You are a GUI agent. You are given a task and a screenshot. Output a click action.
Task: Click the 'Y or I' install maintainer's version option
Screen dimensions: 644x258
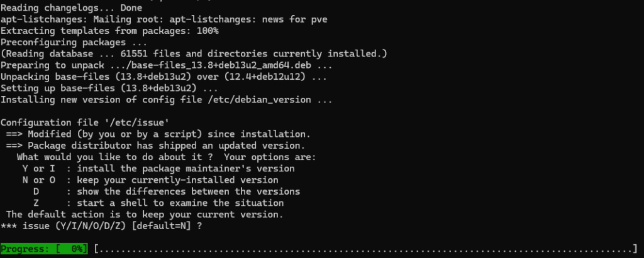point(158,169)
